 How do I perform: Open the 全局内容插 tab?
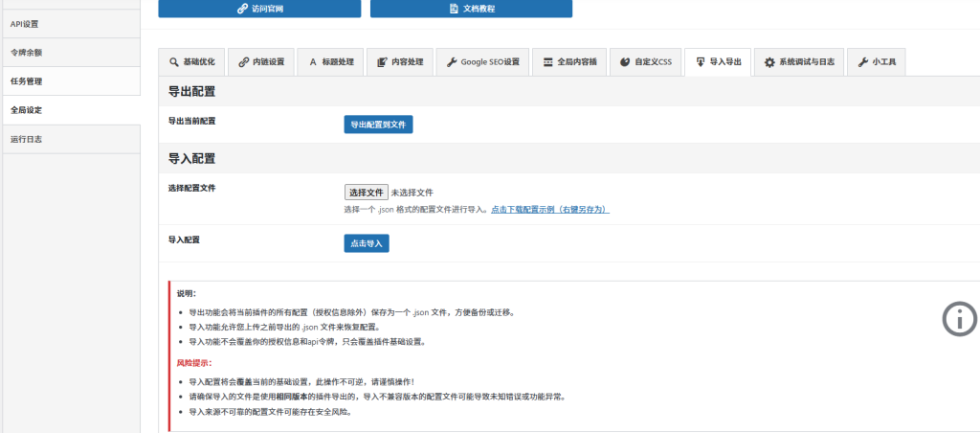(568, 62)
